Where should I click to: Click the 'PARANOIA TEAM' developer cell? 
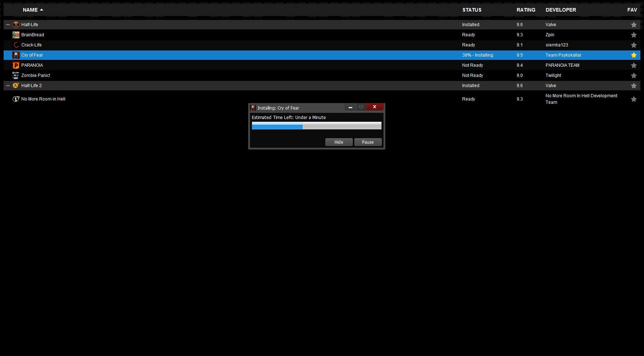pos(563,65)
